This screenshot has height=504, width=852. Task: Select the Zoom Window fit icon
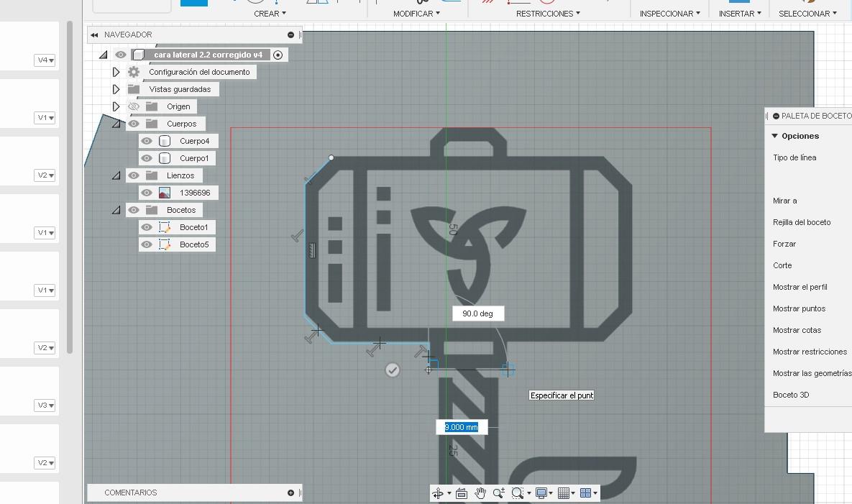[x=517, y=493]
